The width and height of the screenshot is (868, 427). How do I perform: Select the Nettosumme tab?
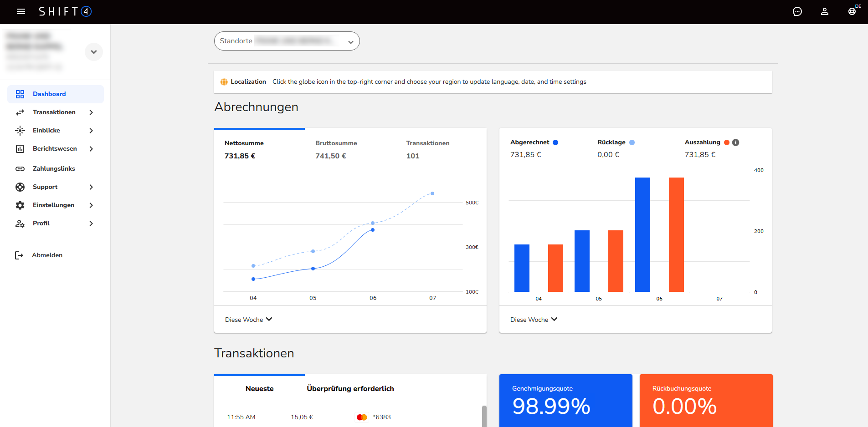259,149
